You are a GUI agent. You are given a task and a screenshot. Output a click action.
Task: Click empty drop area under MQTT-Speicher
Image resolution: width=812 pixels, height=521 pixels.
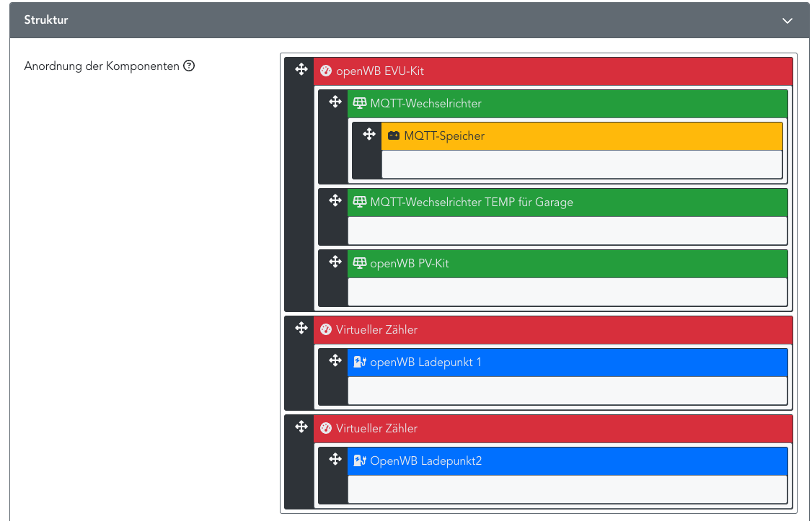582,164
